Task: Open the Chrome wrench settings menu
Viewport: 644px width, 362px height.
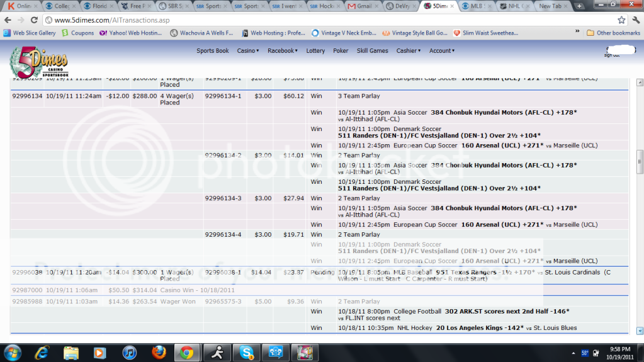Action: [x=635, y=20]
